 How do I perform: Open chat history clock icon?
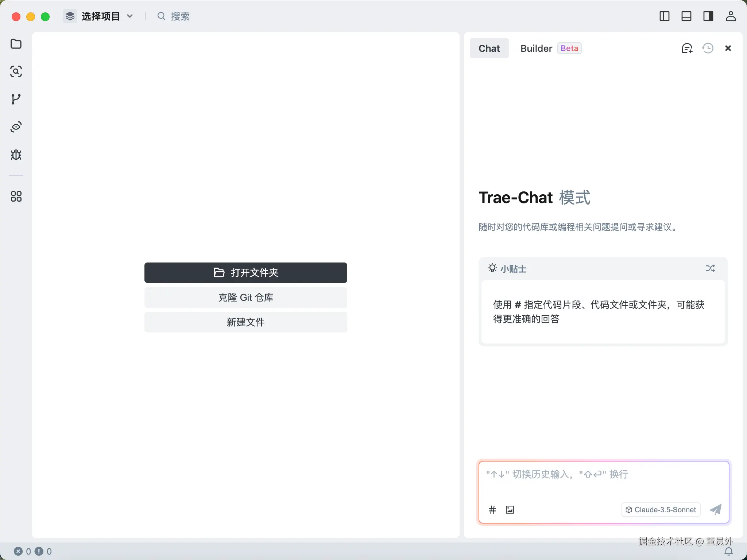[708, 48]
